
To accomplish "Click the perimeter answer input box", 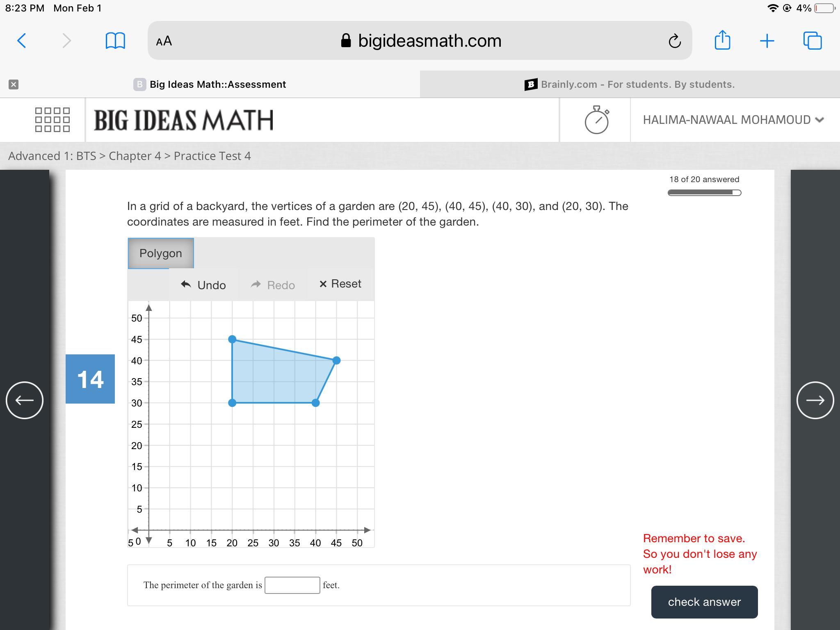I will (292, 585).
